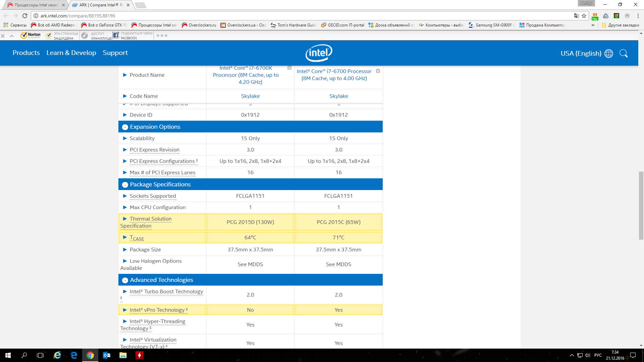Bookmark page with the star icon
Image resolution: width=644 pixels, height=362 pixels.
point(584,16)
